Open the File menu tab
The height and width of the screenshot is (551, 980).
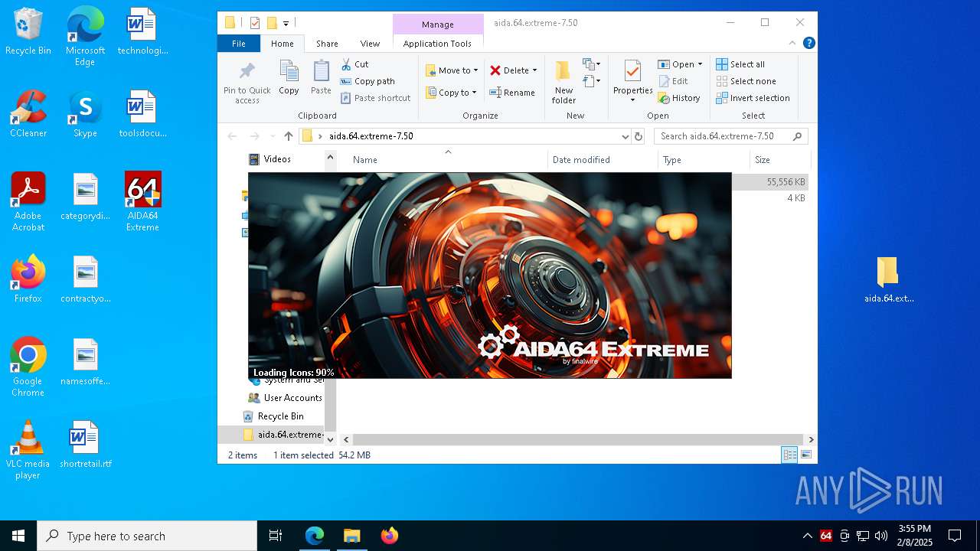(x=239, y=44)
